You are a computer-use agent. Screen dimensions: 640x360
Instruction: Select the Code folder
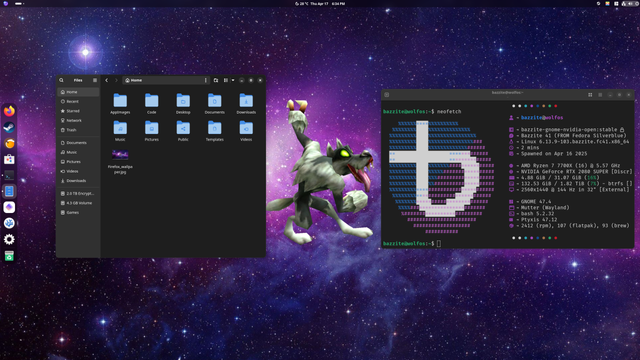coord(151,104)
